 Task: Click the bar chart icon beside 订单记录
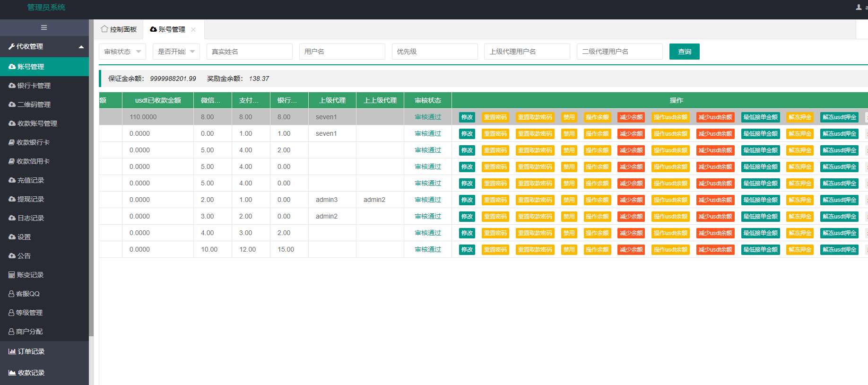pyautogui.click(x=12, y=351)
